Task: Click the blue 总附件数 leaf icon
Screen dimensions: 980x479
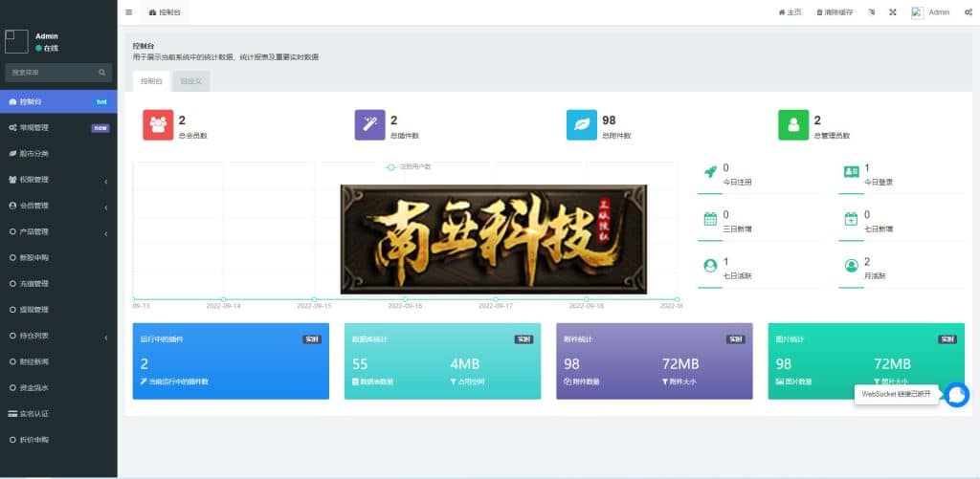Action: pyautogui.click(x=582, y=125)
